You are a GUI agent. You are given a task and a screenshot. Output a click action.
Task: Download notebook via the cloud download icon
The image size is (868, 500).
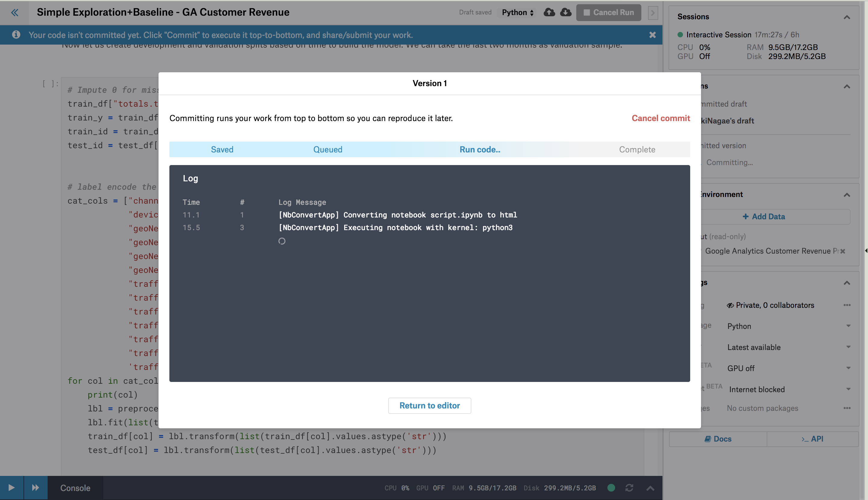click(x=566, y=12)
